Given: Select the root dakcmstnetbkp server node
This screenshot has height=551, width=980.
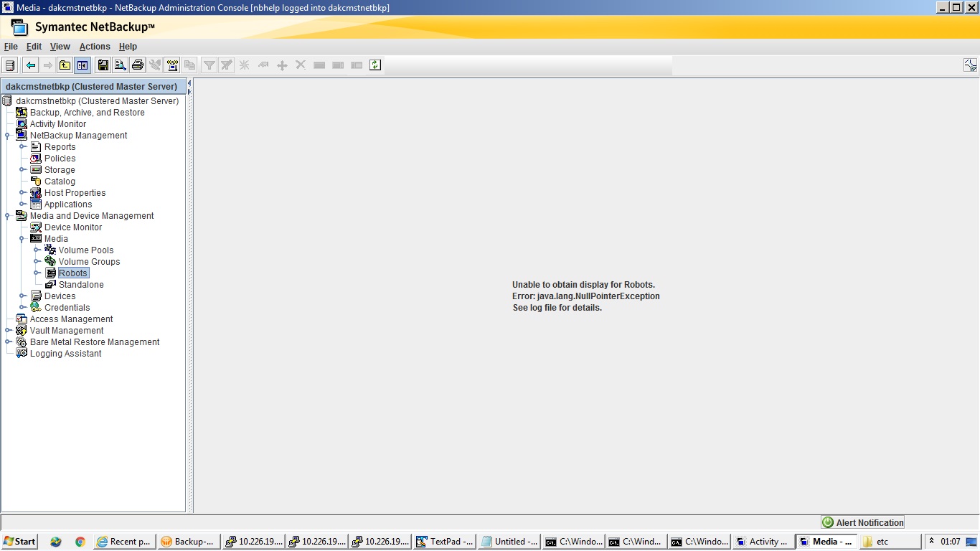Looking at the screenshot, I should (97, 101).
